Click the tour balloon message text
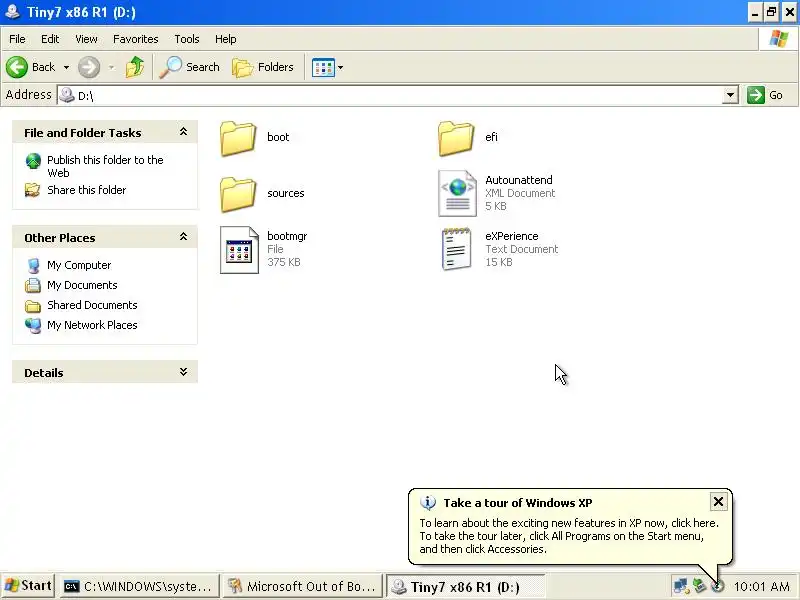 click(569, 536)
